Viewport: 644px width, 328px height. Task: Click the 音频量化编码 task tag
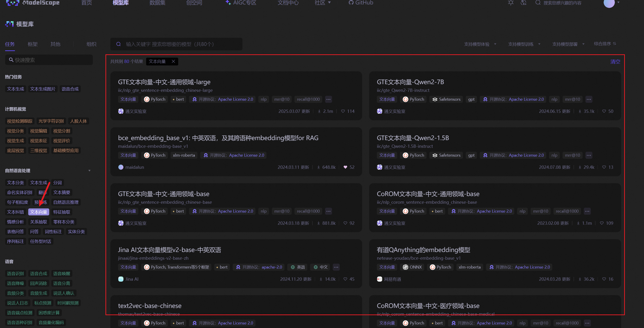point(51,322)
